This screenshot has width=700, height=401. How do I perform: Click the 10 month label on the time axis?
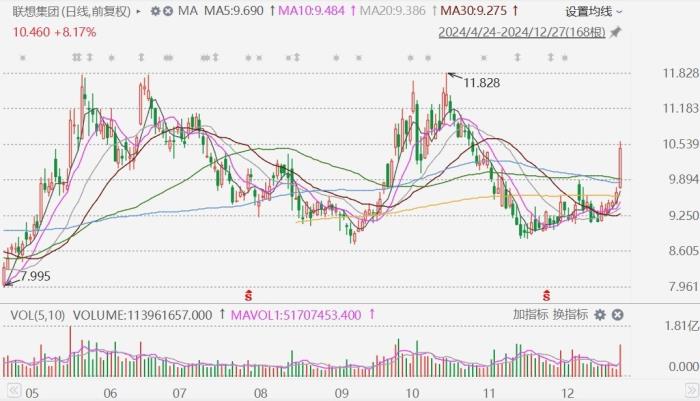pos(412,393)
